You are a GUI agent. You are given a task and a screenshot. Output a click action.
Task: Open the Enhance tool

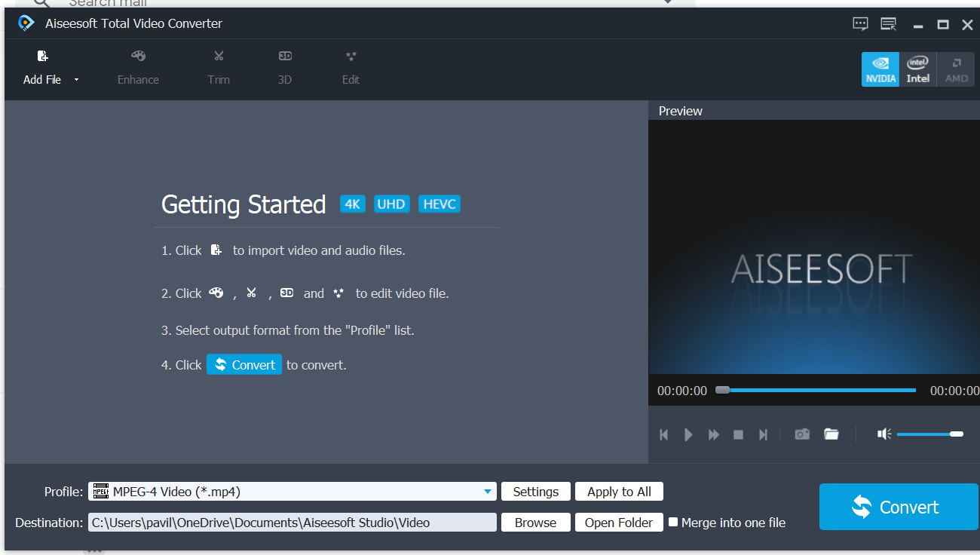pos(138,67)
